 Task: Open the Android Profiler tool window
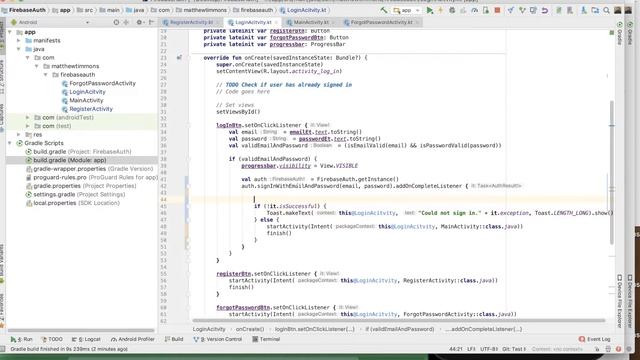[x=133, y=339]
